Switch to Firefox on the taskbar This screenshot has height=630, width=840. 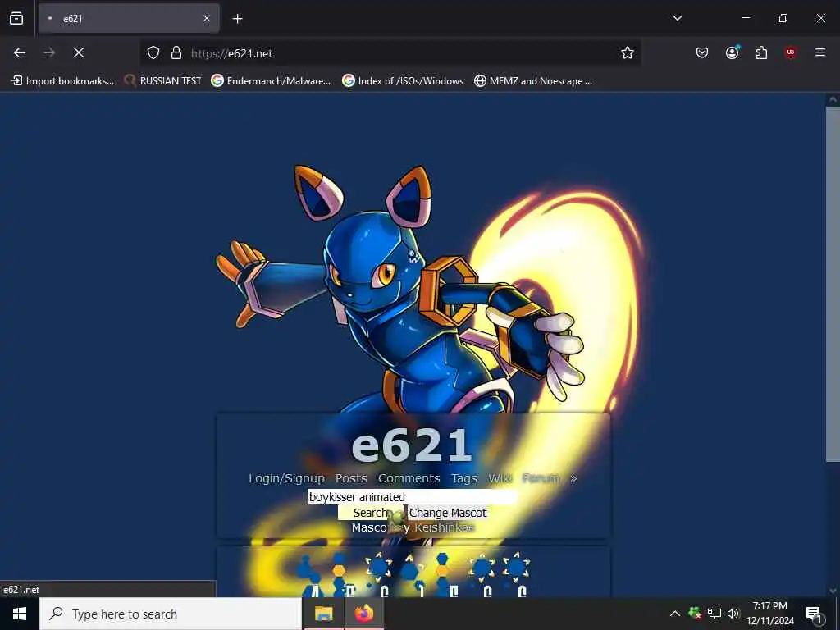click(363, 614)
